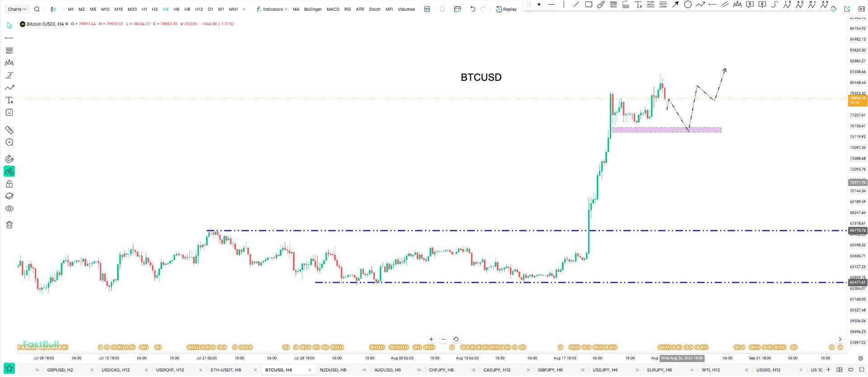Pick the rectangle shape in floating toolbar
This screenshot has height=377, width=868.
[589, 5]
